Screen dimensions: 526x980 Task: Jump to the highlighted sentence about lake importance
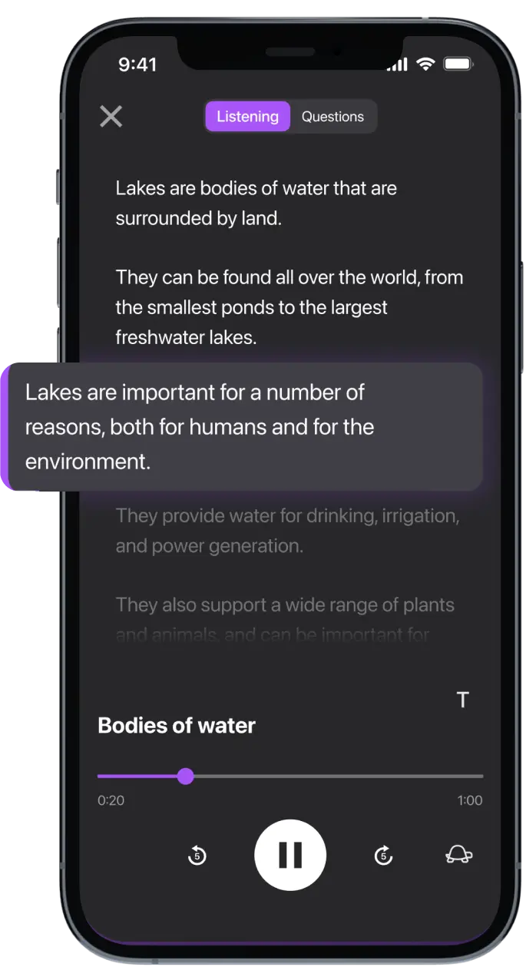point(246,427)
